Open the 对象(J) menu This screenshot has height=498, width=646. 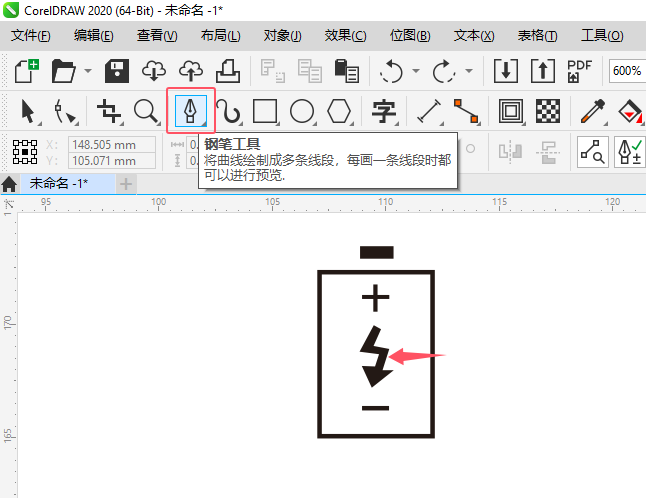pos(283,35)
